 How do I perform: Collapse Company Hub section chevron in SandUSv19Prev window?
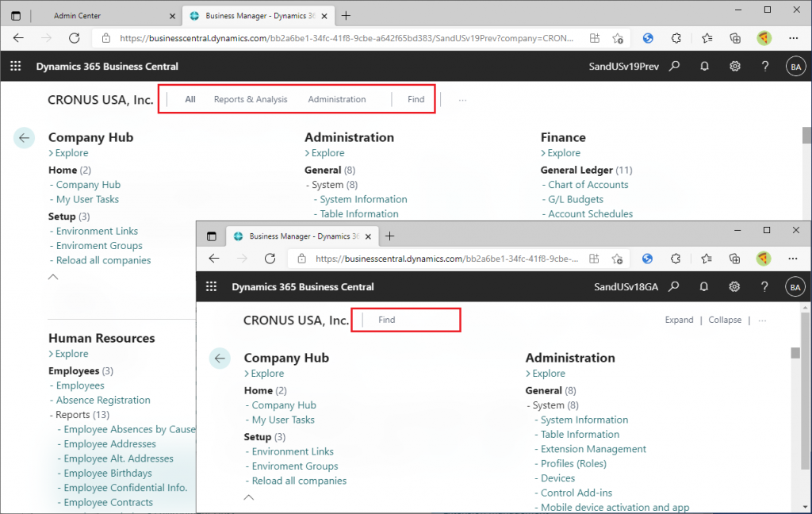(x=53, y=277)
